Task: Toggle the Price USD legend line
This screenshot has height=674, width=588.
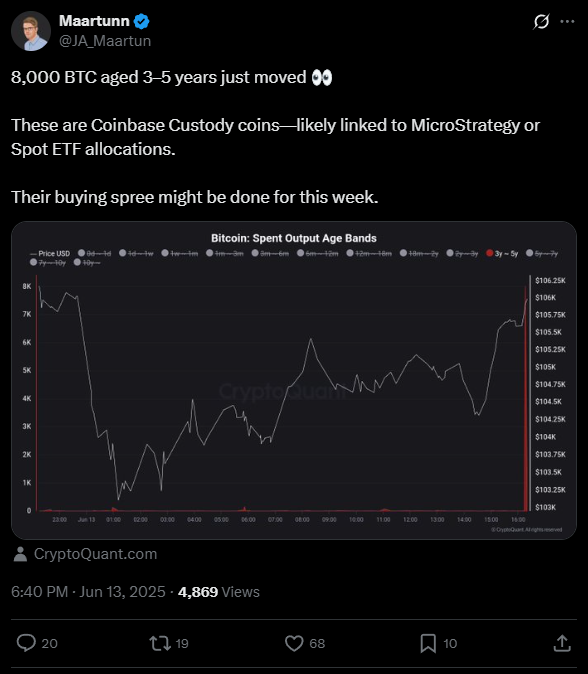Action: 49,253
